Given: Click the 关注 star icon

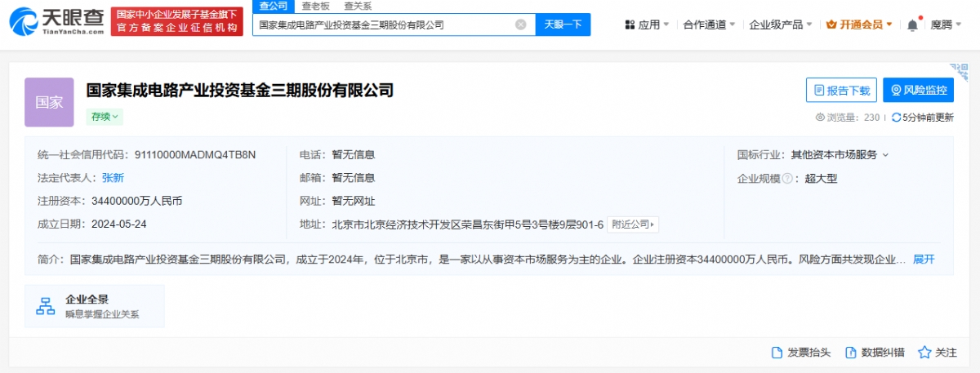Looking at the screenshot, I should [924, 353].
